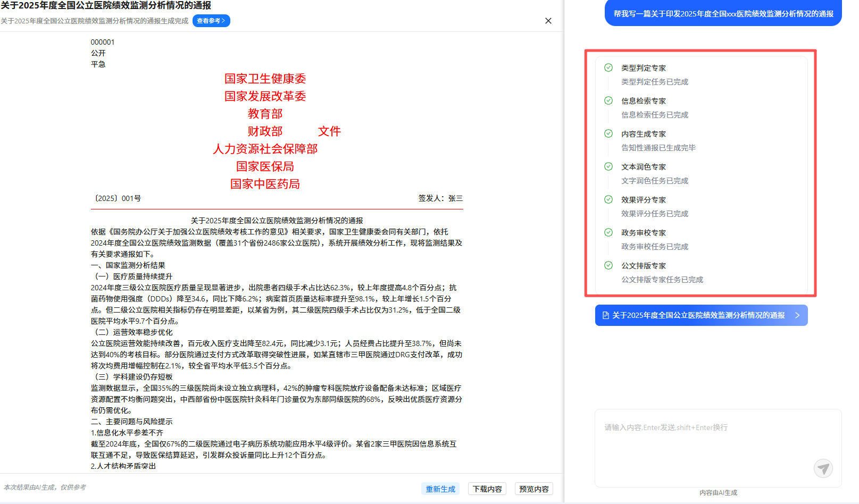The image size is (859, 504).
Task: Select the 内容生成专家 step label
Action: tap(644, 134)
